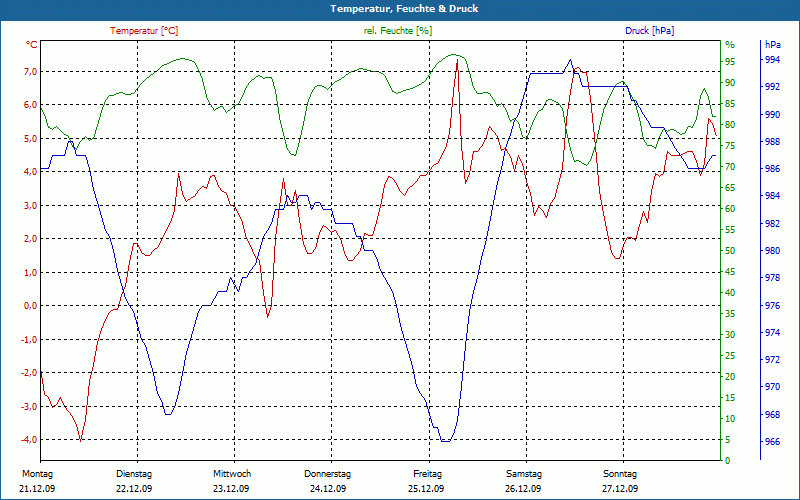Click the '976' pressure axis value
800x500 pixels.
[x=772, y=306]
